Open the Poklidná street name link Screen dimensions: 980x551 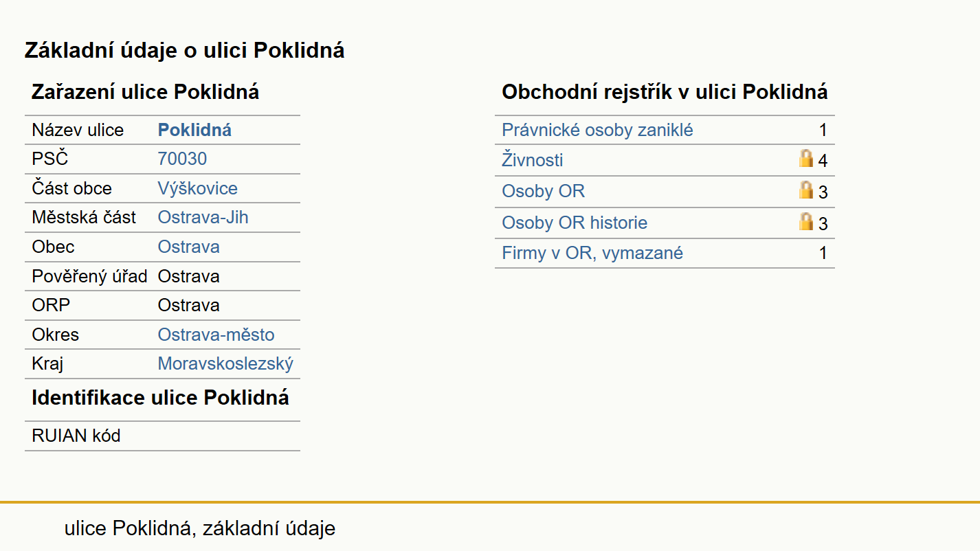click(x=194, y=130)
